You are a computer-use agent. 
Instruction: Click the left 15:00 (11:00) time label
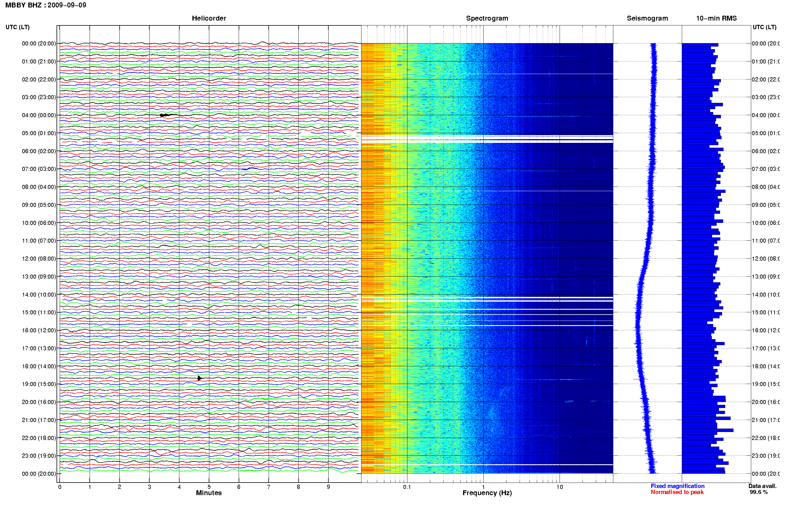(x=39, y=313)
